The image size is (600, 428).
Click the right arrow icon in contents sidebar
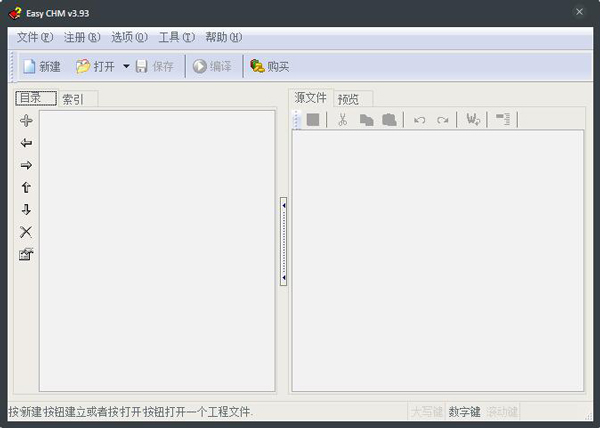26,165
